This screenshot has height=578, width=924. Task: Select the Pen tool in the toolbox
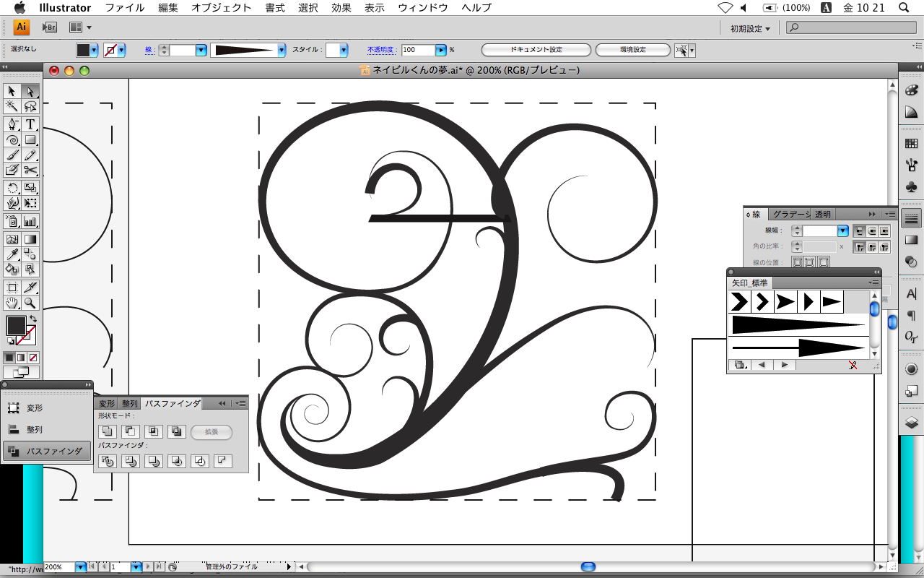[x=12, y=124]
